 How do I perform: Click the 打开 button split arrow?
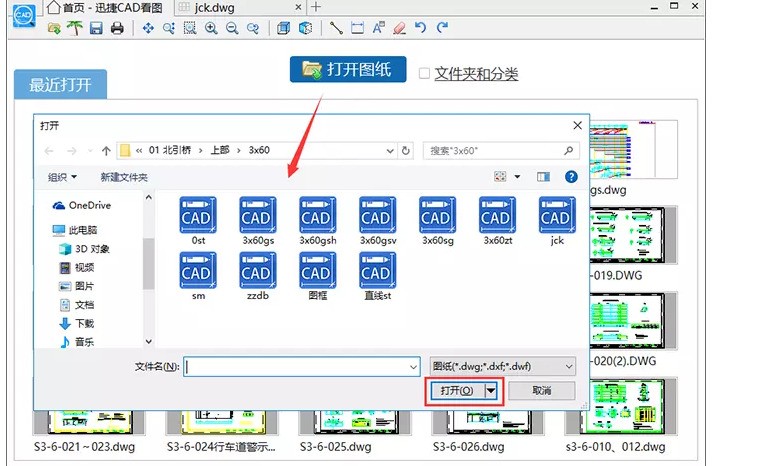click(491, 391)
